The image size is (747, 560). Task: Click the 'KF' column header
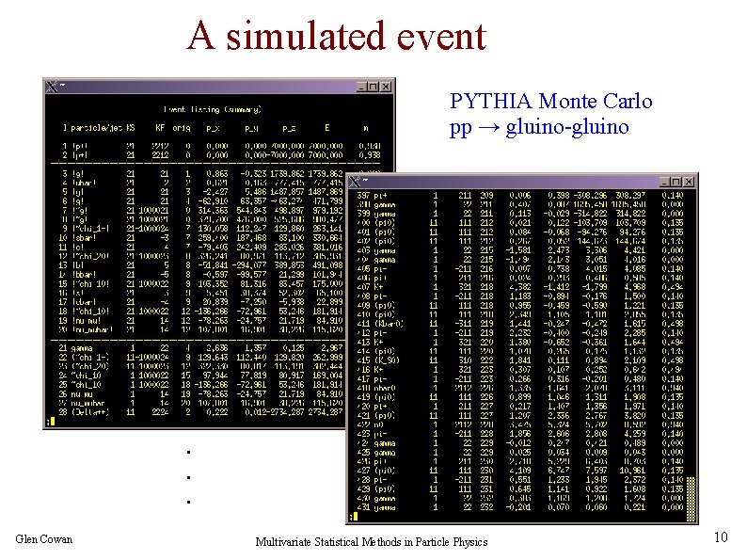click(161, 128)
